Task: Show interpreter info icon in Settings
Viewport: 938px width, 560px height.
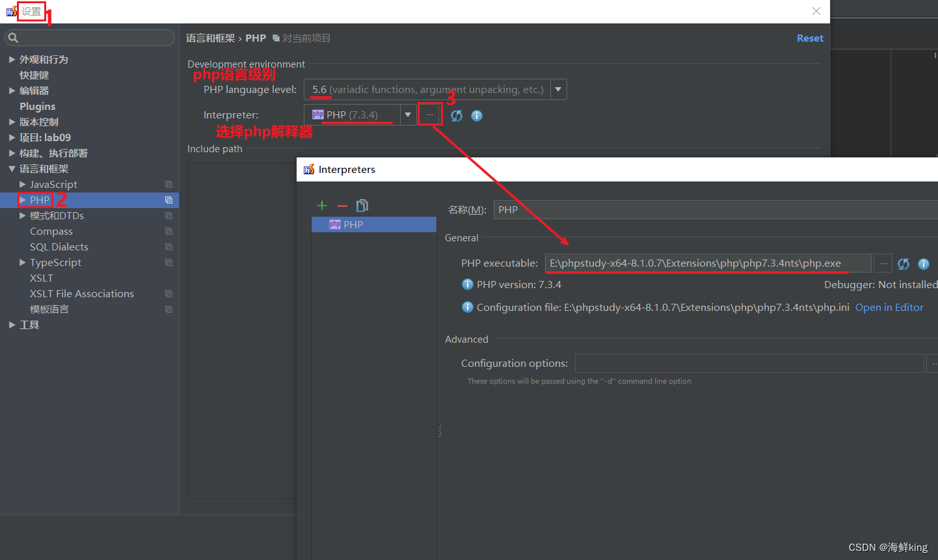Action: 477,116
